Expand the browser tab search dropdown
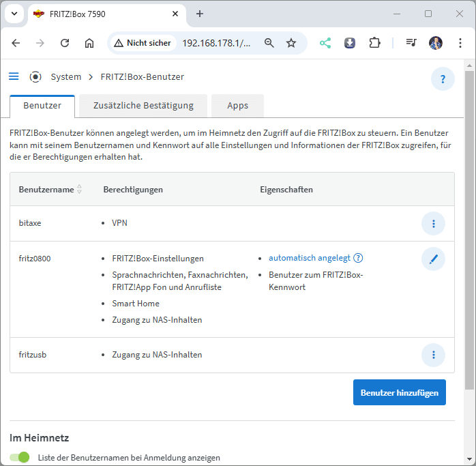This screenshot has height=466, width=476. pyautogui.click(x=14, y=14)
